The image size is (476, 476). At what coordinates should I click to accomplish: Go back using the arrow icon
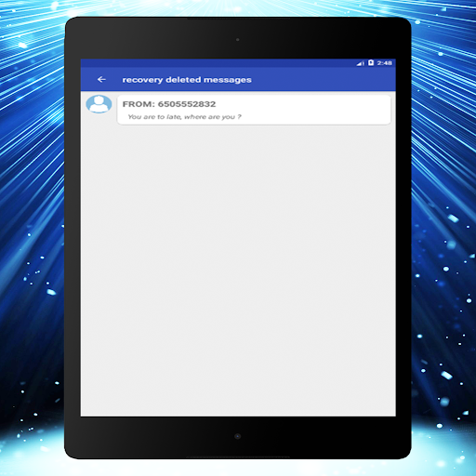(101, 80)
